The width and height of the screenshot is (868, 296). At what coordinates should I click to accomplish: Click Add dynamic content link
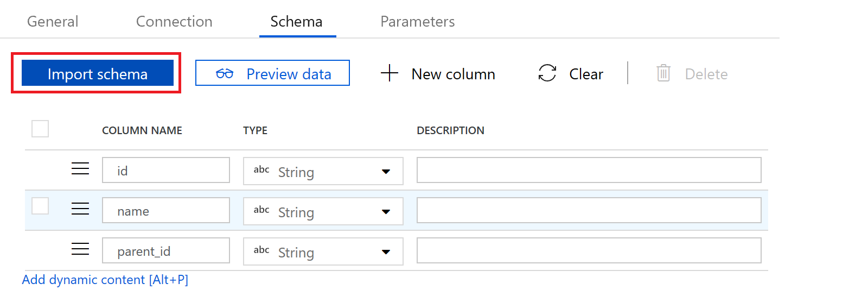click(105, 280)
